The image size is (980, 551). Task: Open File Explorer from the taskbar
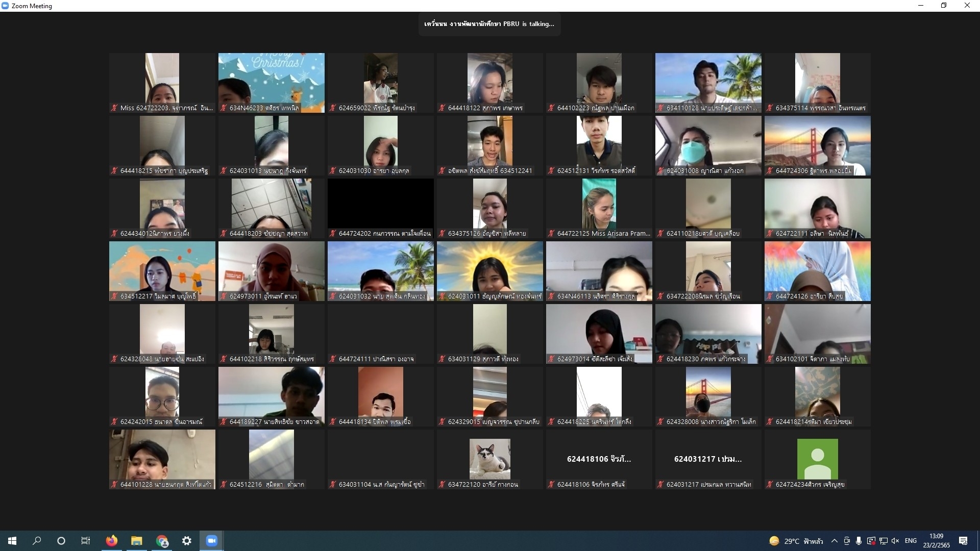(136, 541)
